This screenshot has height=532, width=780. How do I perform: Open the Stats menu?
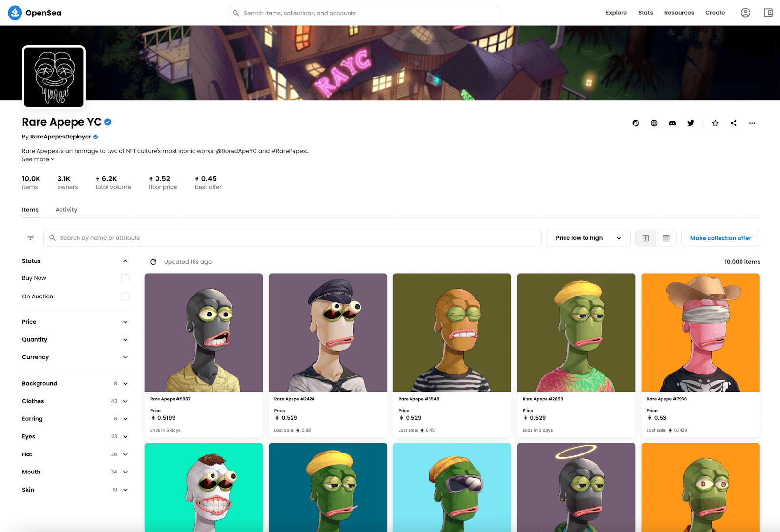(645, 13)
